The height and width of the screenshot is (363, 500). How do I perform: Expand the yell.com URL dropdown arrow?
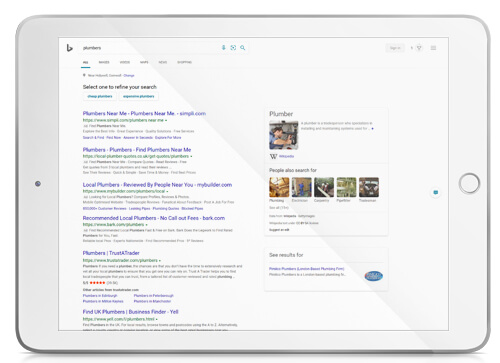point(157,319)
